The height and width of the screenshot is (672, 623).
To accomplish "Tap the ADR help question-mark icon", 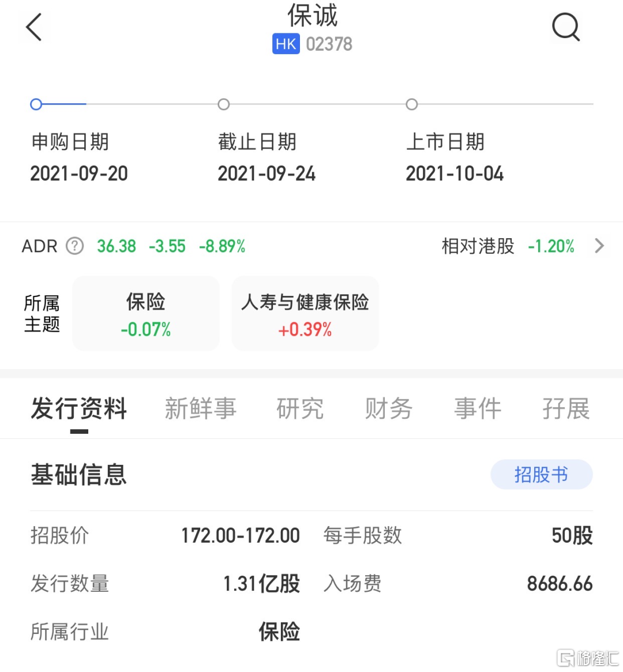I will [x=74, y=246].
